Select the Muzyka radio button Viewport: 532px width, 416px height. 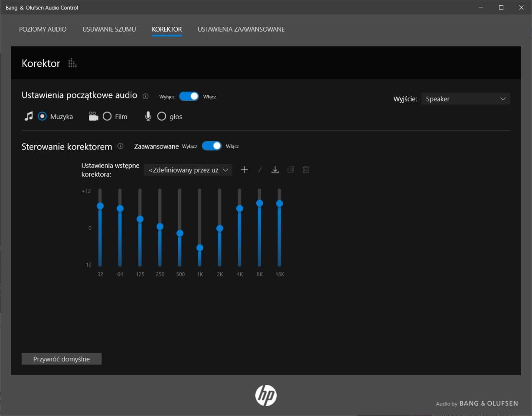point(42,116)
